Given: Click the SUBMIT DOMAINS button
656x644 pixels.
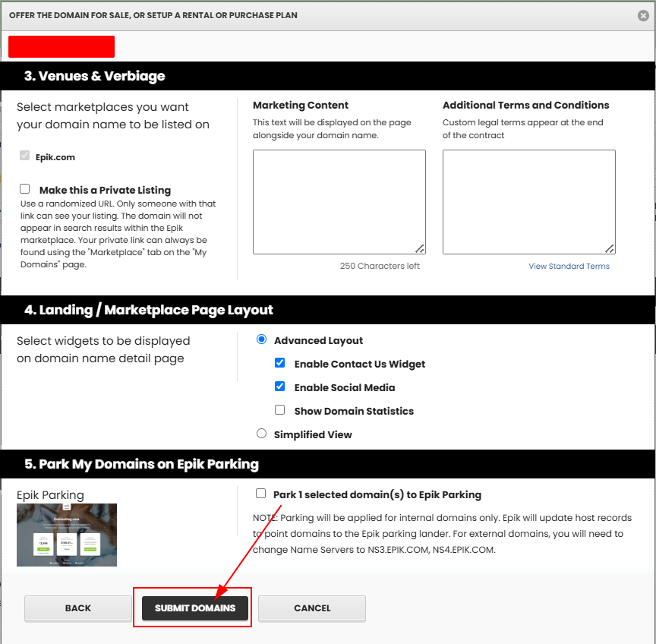Looking at the screenshot, I should pyautogui.click(x=195, y=608).
